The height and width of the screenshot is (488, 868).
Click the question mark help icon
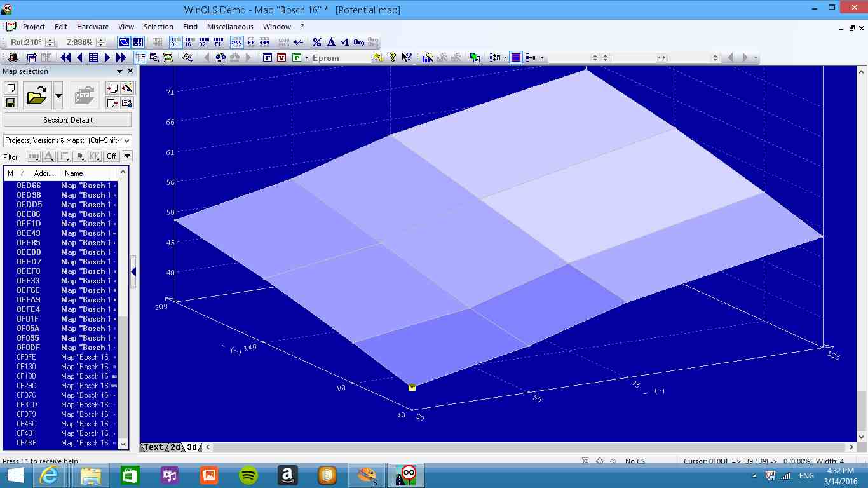(x=393, y=58)
